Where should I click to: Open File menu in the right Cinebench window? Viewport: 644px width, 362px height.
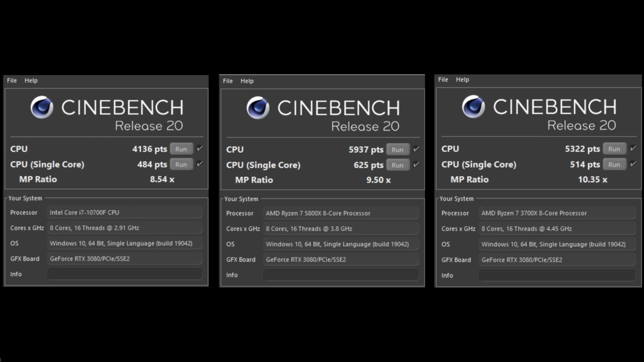(443, 79)
